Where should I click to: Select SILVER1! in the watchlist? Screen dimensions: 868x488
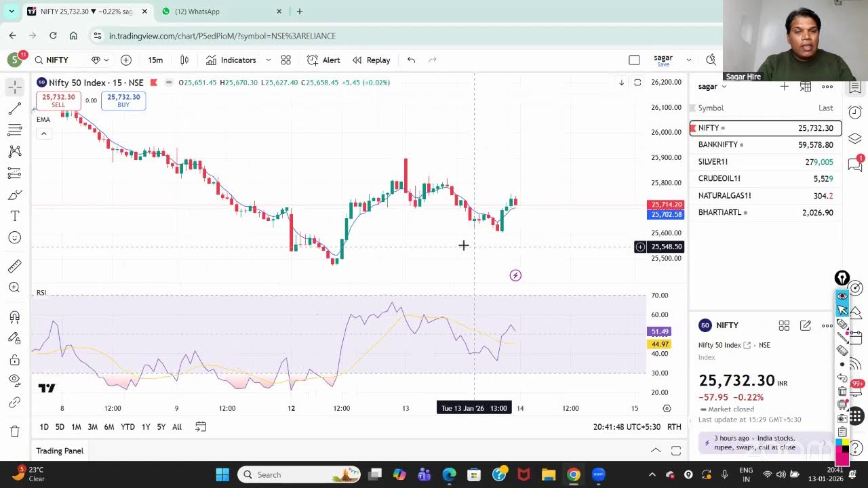click(x=766, y=161)
